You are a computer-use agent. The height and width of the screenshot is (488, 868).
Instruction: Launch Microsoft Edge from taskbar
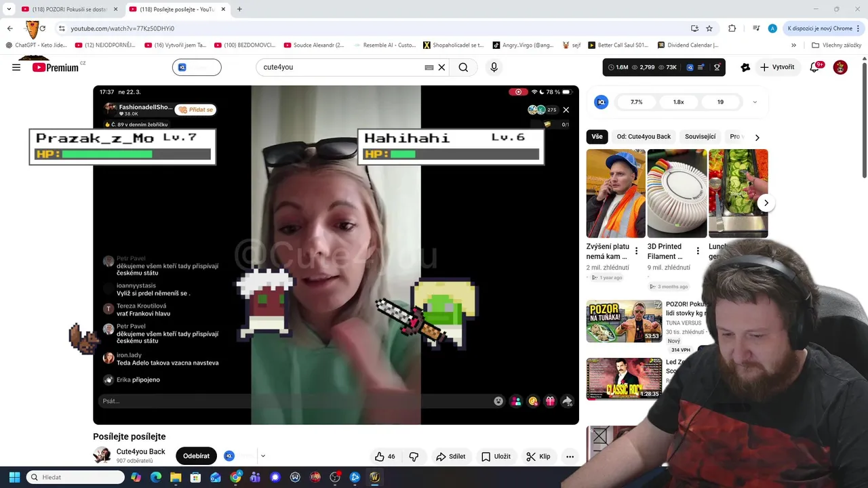tap(156, 477)
